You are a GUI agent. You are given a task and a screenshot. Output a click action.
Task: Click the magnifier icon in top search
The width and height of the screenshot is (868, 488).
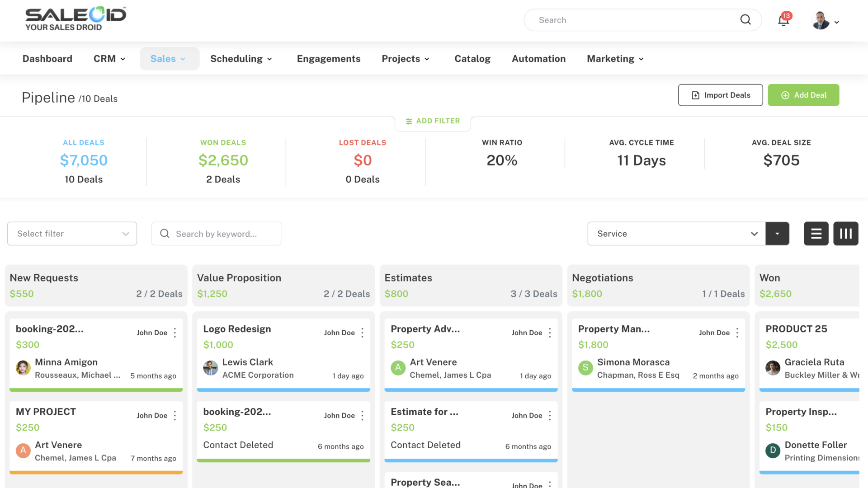coord(745,20)
